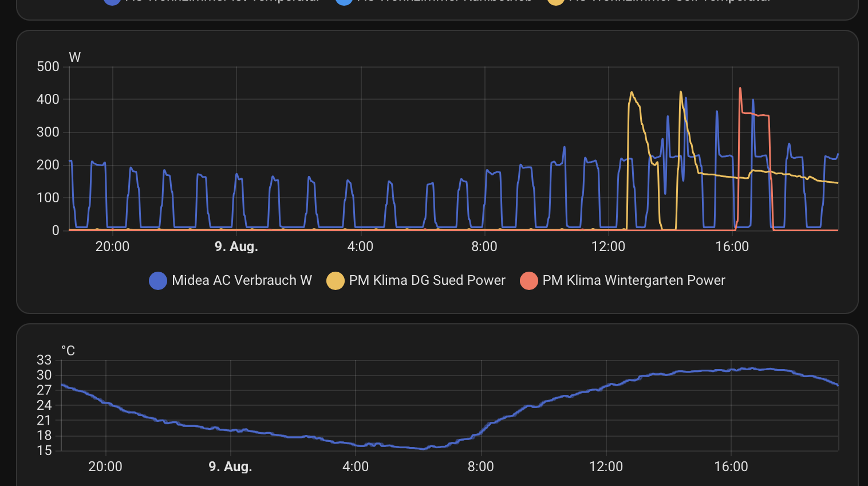Click the lowest point of the temperature curve

(423, 449)
